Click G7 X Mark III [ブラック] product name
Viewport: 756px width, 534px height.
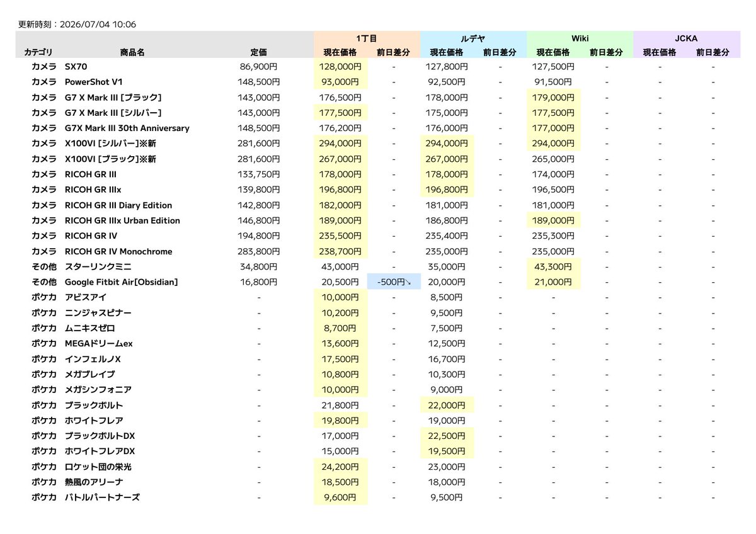point(113,98)
